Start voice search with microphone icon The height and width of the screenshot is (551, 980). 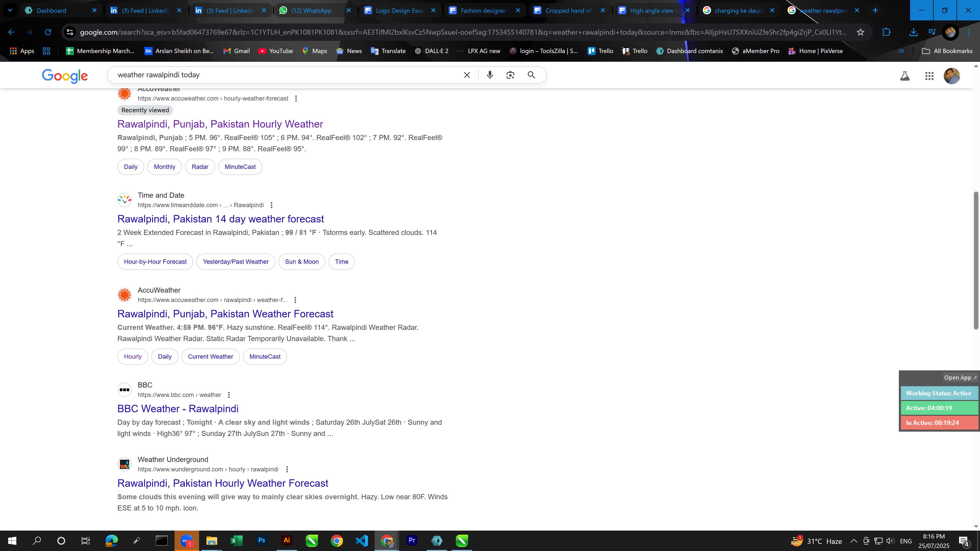click(490, 75)
